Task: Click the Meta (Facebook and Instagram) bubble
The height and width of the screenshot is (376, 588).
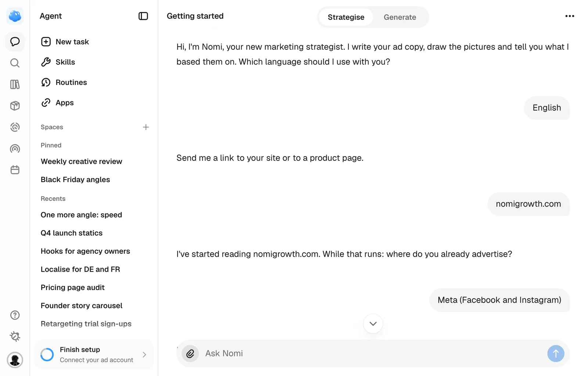Action: pyautogui.click(x=499, y=300)
